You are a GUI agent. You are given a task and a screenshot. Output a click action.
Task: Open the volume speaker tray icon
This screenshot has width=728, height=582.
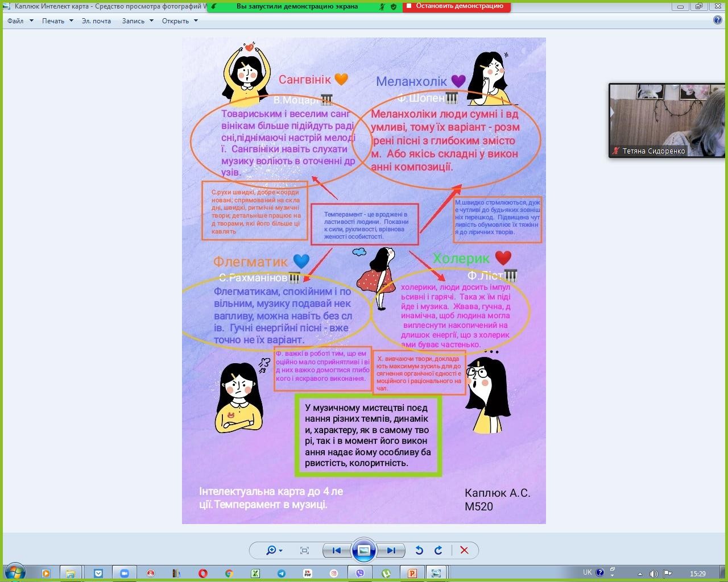(653, 573)
